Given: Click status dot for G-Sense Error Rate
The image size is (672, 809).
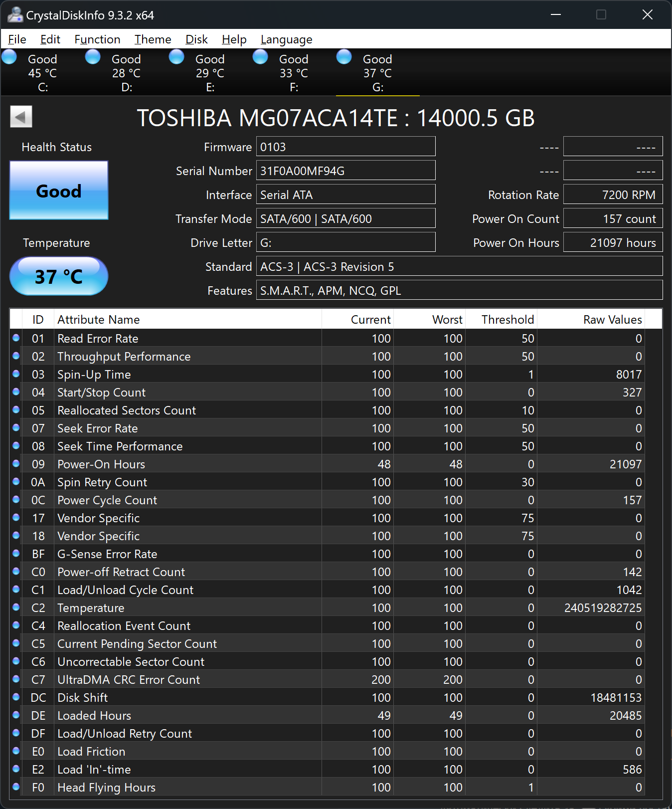Looking at the screenshot, I should click(x=16, y=554).
